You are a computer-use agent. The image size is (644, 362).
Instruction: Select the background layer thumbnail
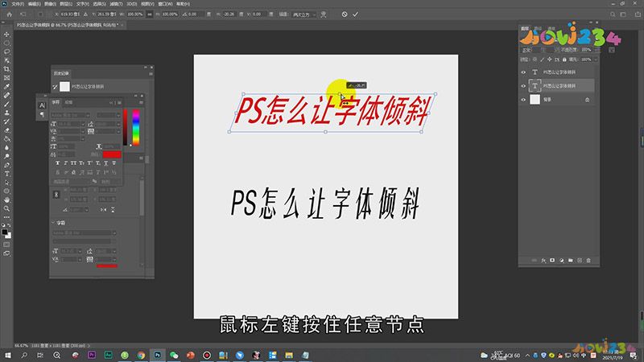[x=535, y=99]
